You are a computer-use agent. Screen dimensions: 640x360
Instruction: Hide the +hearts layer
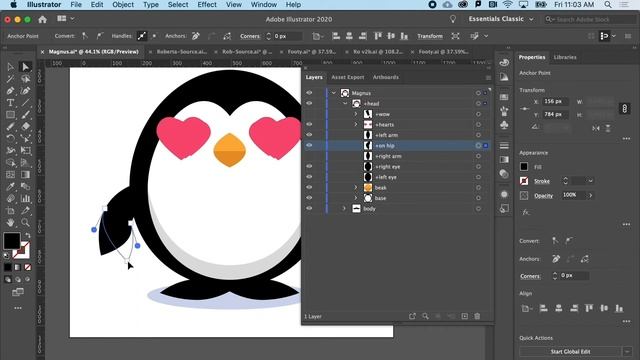click(309, 124)
